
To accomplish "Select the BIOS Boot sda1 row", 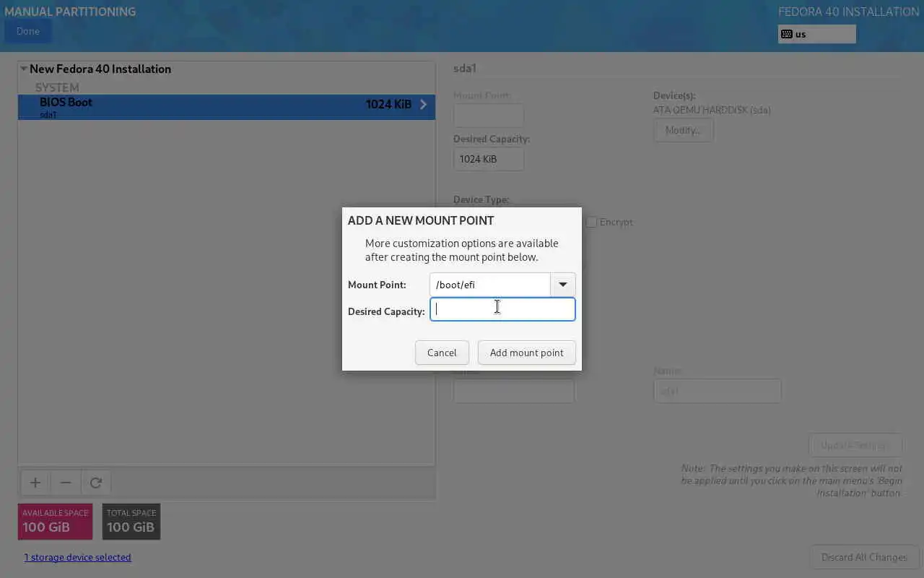I will pos(227,107).
